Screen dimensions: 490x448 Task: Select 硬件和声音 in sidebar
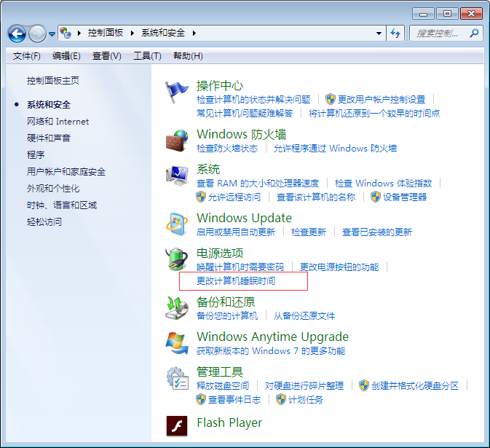click(x=49, y=138)
